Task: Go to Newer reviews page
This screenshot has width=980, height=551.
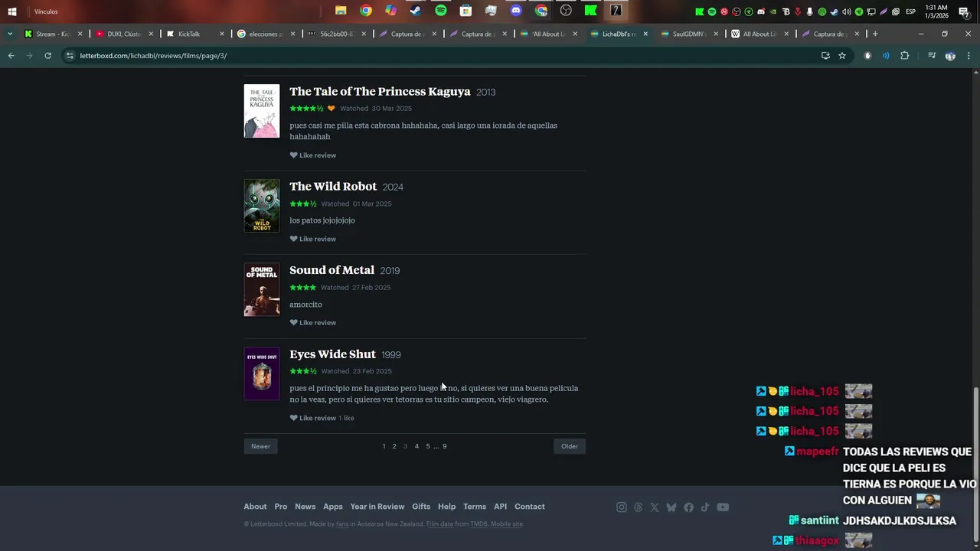Action: [260, 446]
